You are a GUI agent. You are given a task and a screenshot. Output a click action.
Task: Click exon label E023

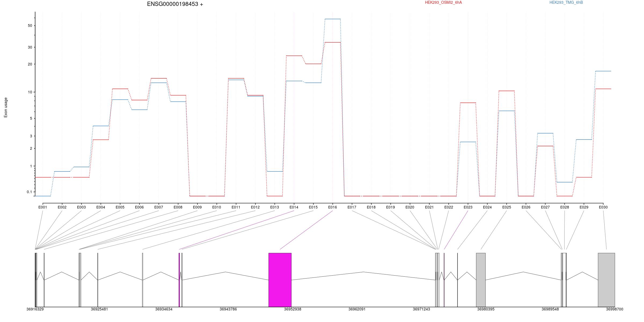pos(468,207)
